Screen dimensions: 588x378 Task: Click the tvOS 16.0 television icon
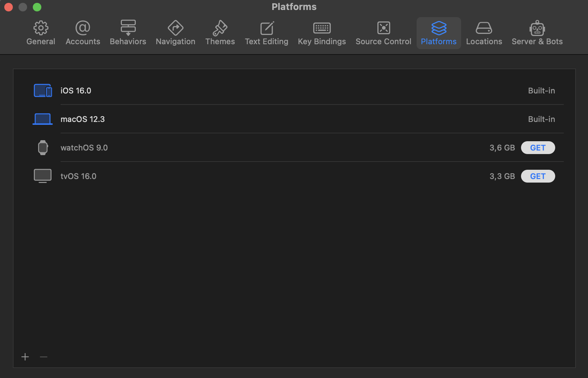click(43, 176)
